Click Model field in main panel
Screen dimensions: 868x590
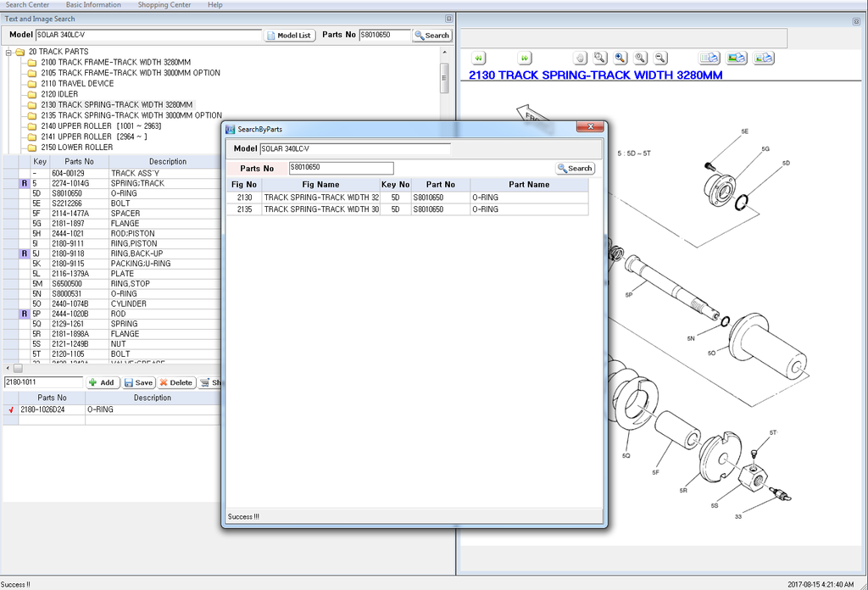tap(148, 35)
